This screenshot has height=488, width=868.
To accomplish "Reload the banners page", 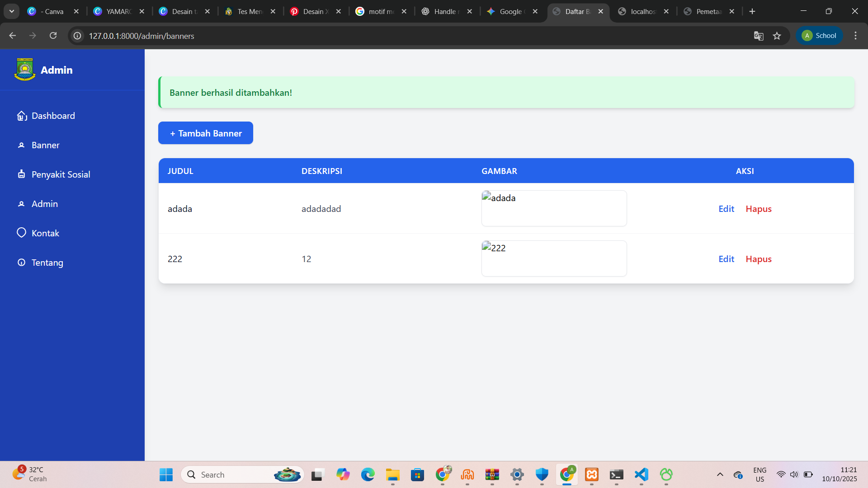I will coord(53,36).
